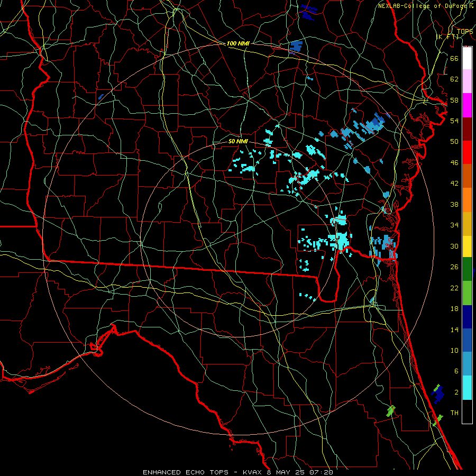Click the white swatch in the tops legend
Viewport: 476px width, 476px height.
point(467,58)
